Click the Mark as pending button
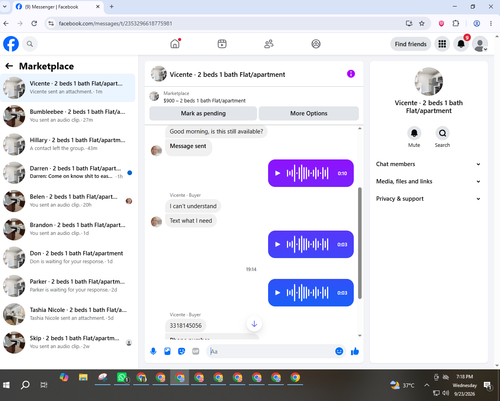The height and width of the screenshot is (401, 500). pos(203,113)
